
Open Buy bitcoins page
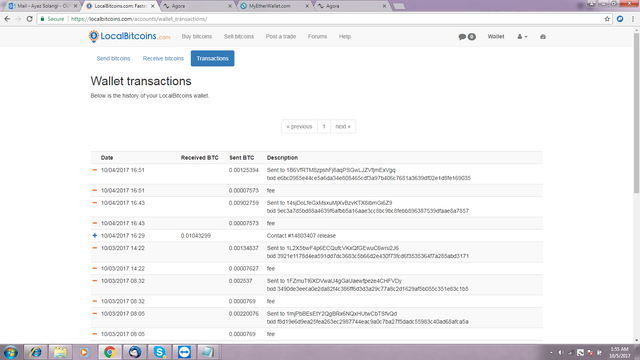coord(197,37)
